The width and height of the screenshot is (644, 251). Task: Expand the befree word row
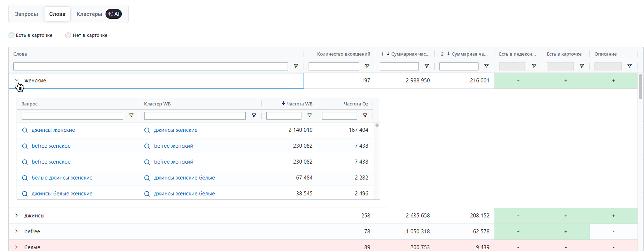pos(16,231)
